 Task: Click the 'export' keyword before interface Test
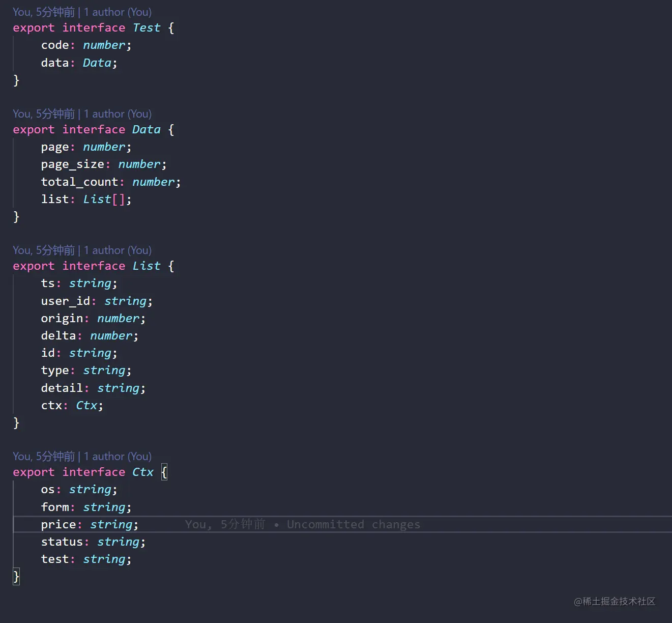(x=34, y=28)
